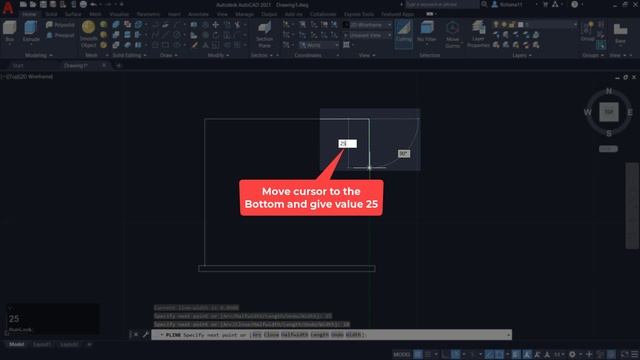Click the search magnifier icon in title bar
Image resolution: width=640 pixels, height=360 pixels.
coord(484,4)
